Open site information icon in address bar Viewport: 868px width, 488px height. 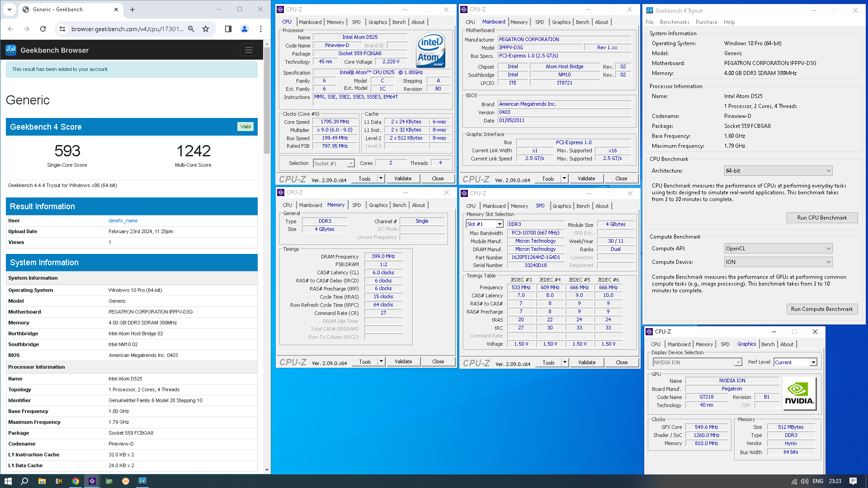coord(62,29)
